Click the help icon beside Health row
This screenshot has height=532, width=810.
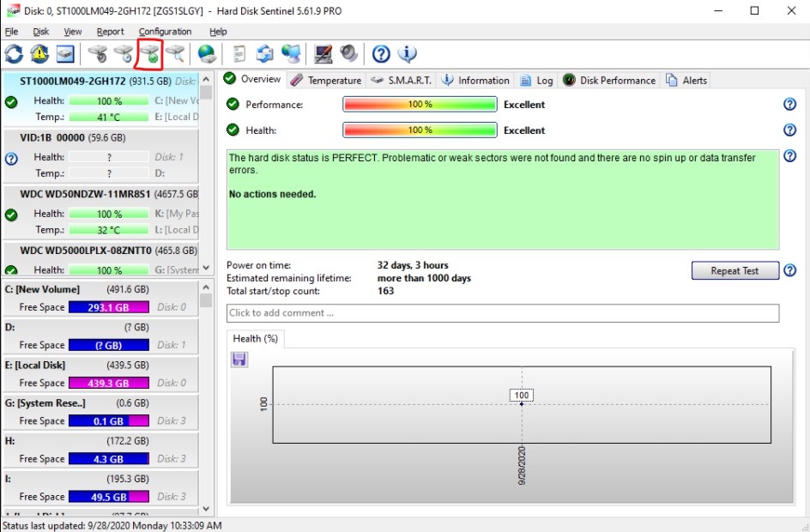pyautogui.click(x=790, y=130)
